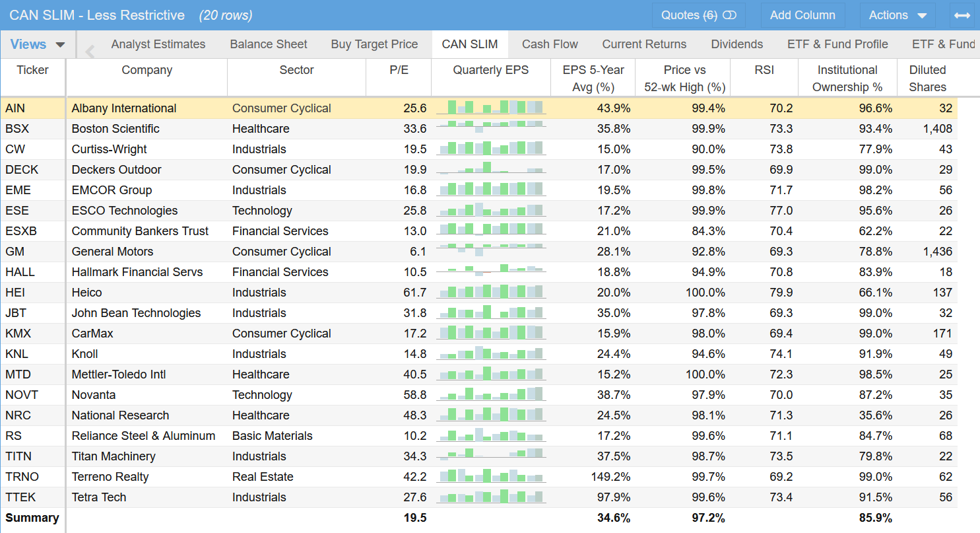Open the Cash Flow tab
Image resolution: width=980 pixels, height=533 pixels.
[x=550, y=44]
